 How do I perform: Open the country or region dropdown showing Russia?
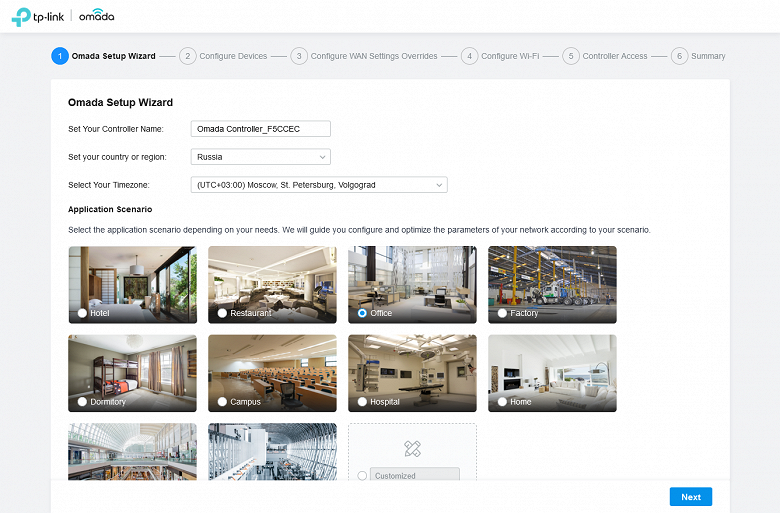(x=261, y=157)
